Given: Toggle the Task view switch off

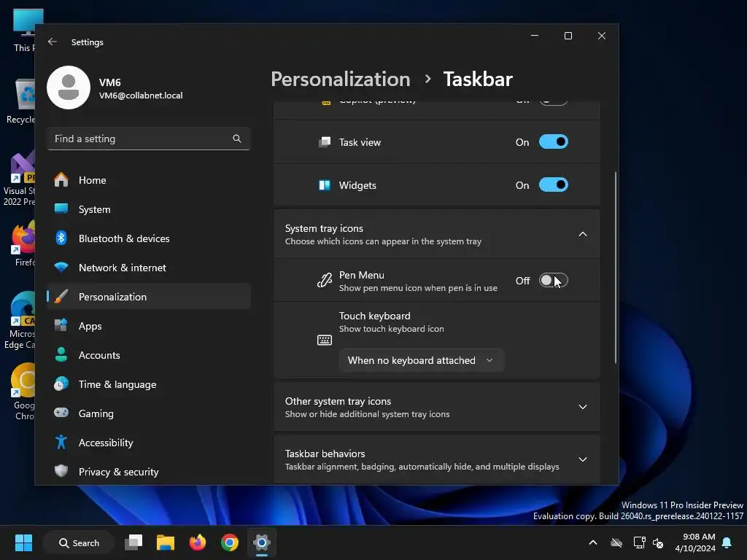Looking at the screenshot, I should pos(553,142).
